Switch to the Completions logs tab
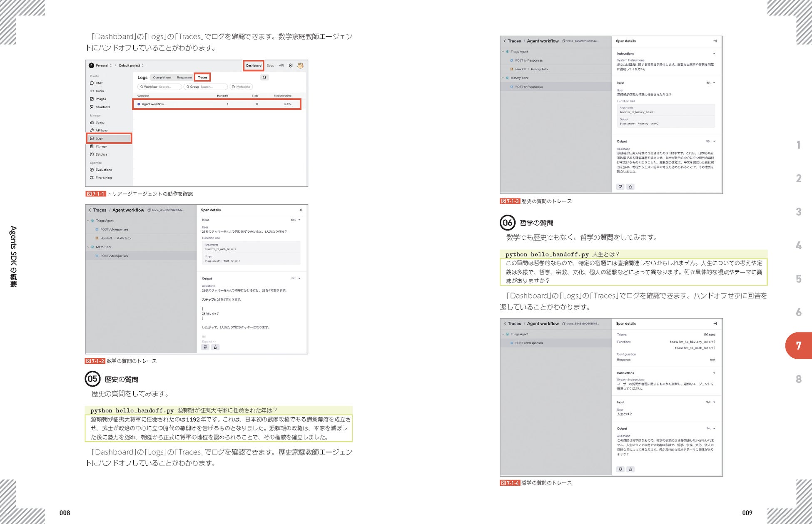The width and height of the screenshot is (812, 524). 162,77
